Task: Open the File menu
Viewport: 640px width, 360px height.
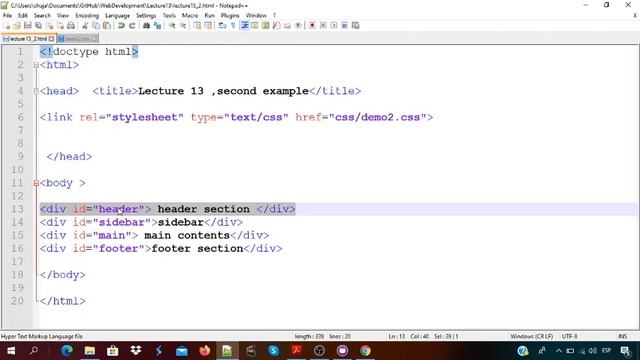Action: point(7,16)
